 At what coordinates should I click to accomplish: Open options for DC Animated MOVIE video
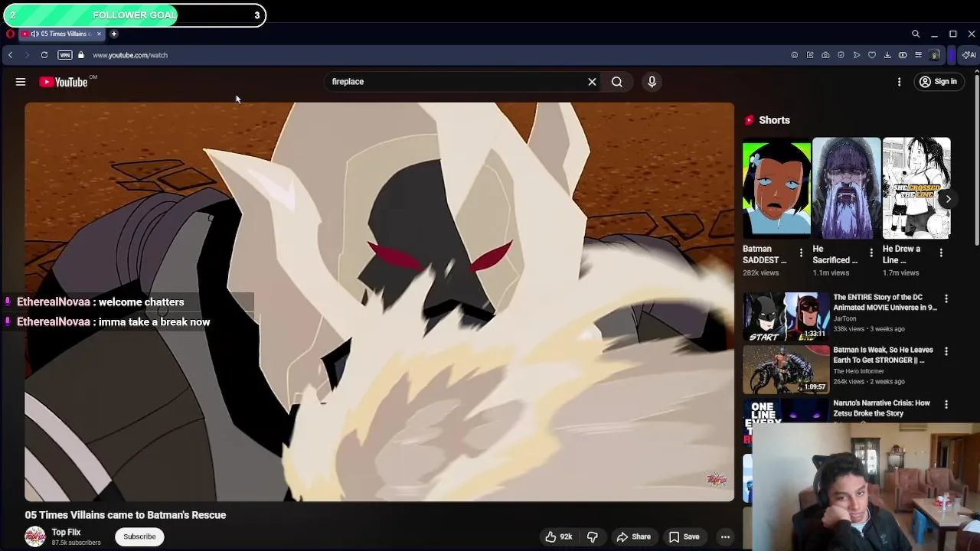click(946, 298)
